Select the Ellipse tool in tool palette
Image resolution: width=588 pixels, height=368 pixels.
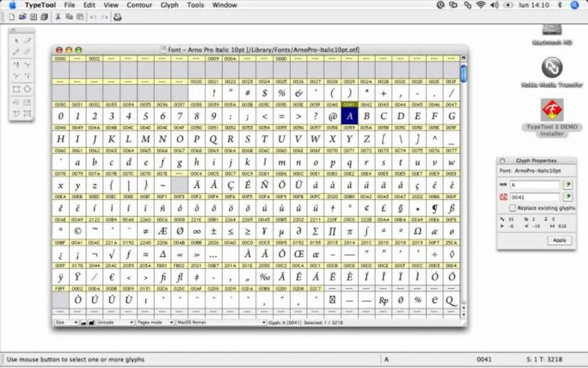[x=27, y=89]
